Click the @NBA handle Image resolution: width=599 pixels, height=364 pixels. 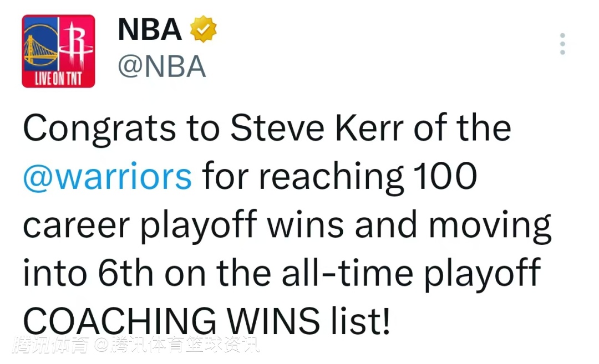tap(162, 67)
